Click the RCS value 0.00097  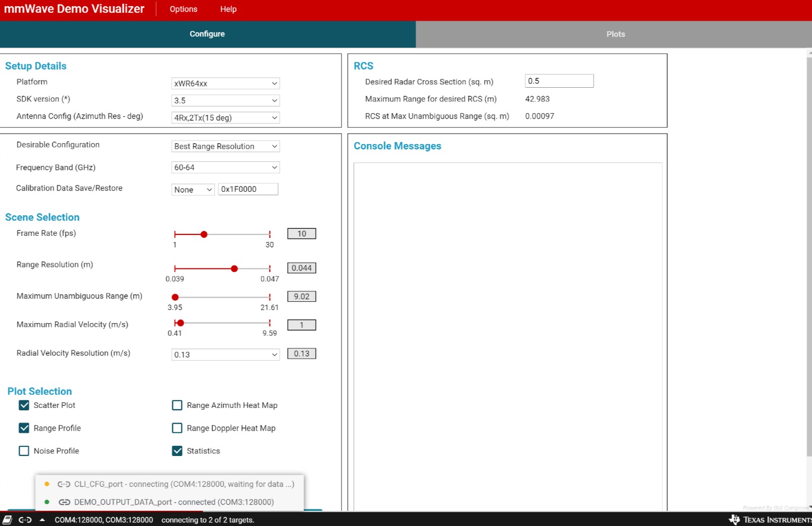[539, 116]
